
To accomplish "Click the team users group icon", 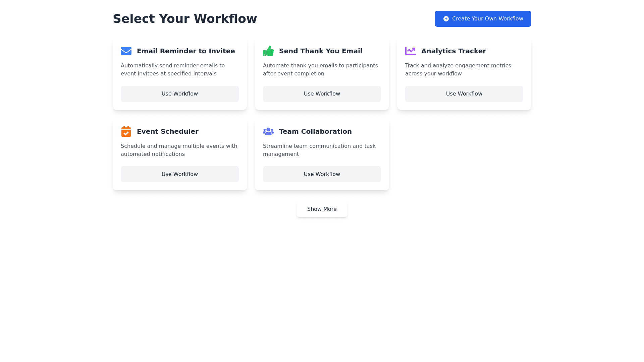I will (268, 131).
